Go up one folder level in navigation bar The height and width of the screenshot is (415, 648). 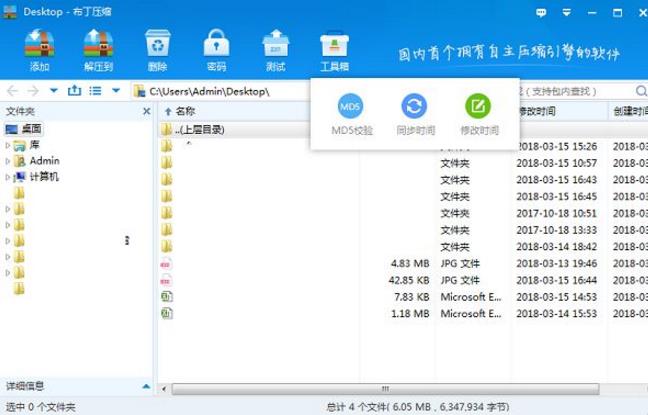pyautogui.click(x=74, y=91)
